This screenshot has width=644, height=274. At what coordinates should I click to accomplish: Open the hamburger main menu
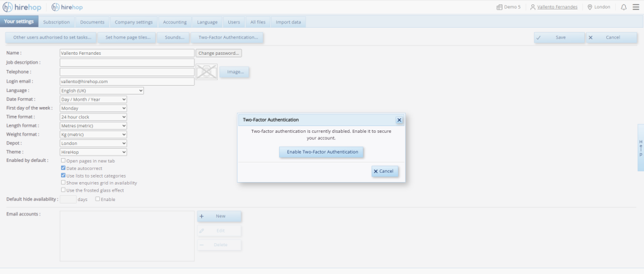coord(636,7)
